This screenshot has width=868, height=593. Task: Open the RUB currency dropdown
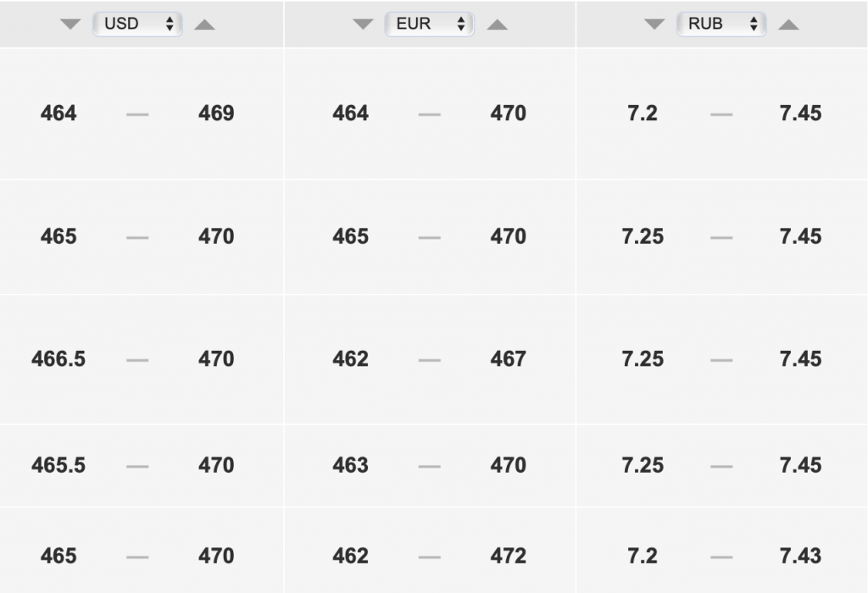[721, 24]
